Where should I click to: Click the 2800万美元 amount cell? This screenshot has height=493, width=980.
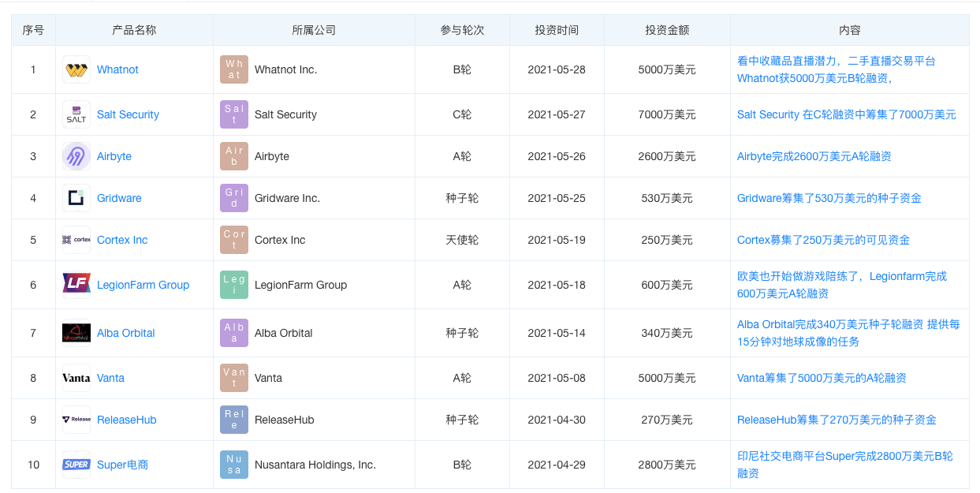pos(667,465)
